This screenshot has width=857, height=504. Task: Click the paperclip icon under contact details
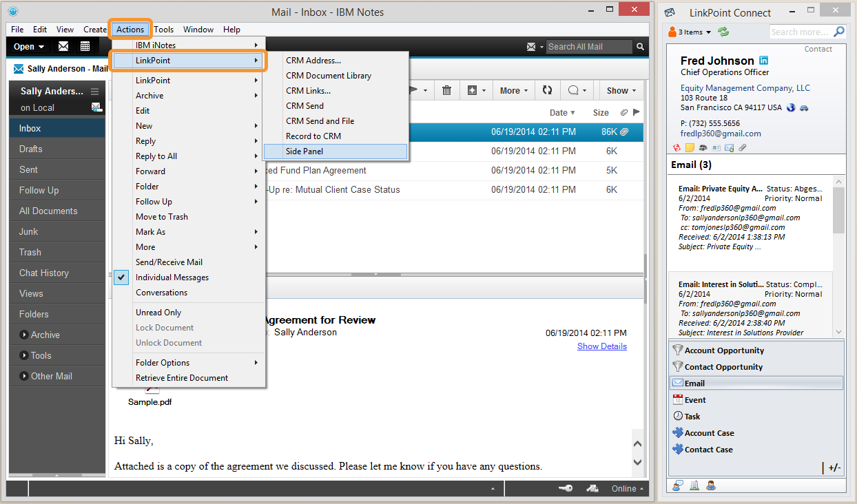pos(742,147)
